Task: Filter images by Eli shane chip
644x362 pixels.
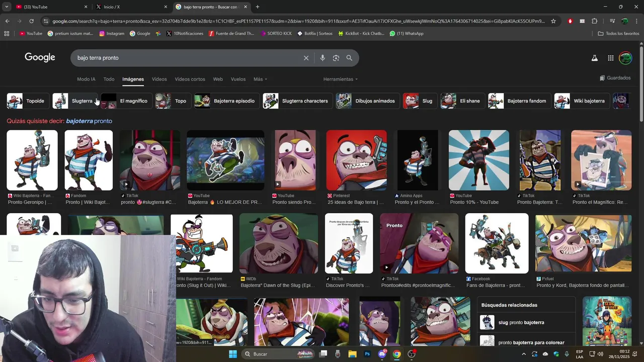Action: (x=463, y=101)
